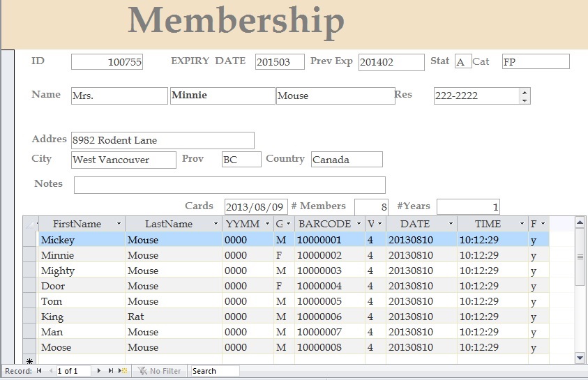Screen dimensions: 588x380
Task: Click subform scrollbar up arrow
Action: point(580,222)
